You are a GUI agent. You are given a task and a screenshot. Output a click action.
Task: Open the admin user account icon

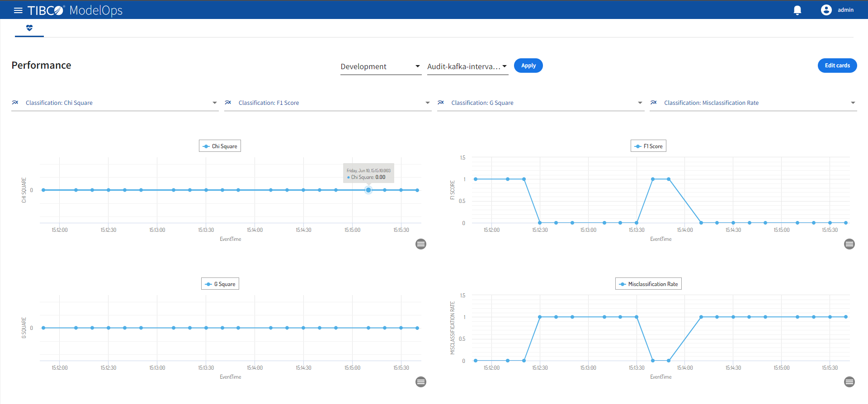(x=826, y=10)
